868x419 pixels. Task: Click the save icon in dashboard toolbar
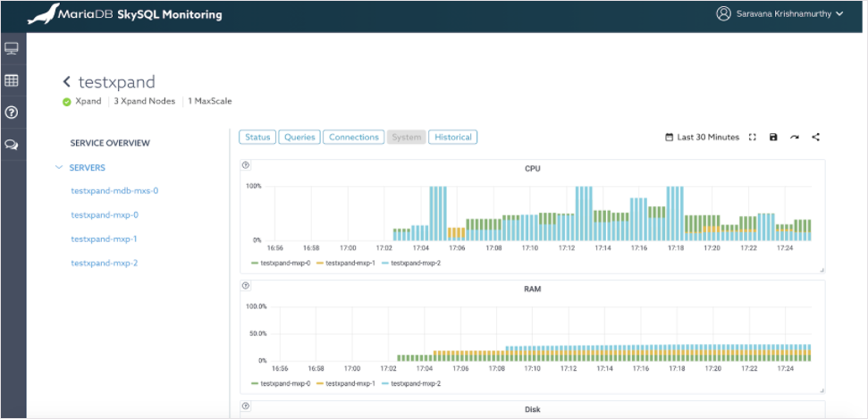click(x=773, y=138)
